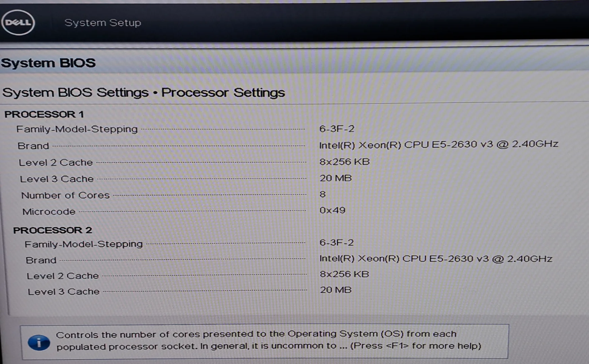Click Processor 2 value 6-3F-2

tap(336, 242)
